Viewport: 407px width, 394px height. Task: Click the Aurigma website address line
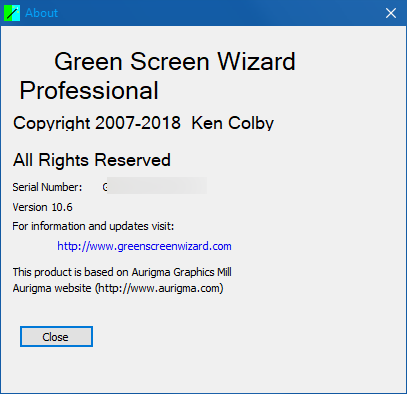point(118,288)
